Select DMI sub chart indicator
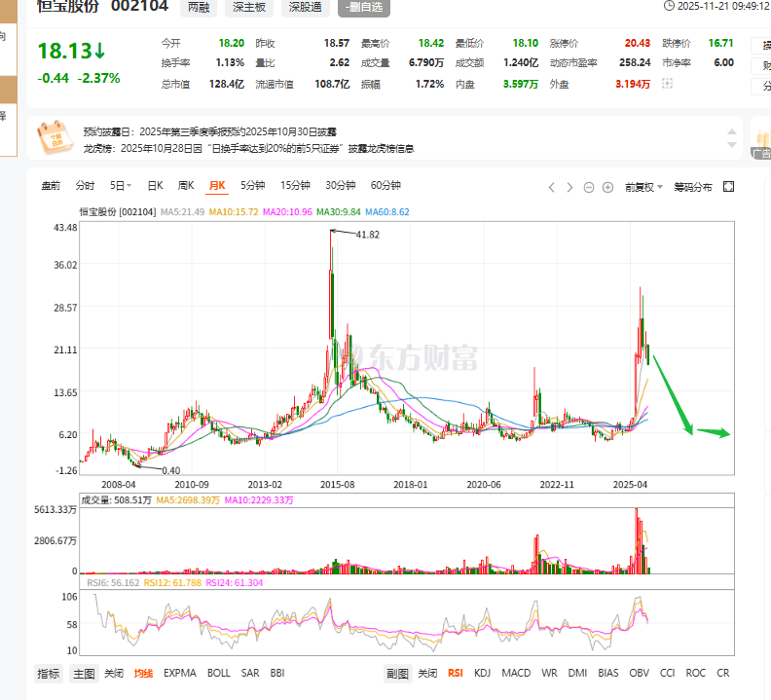Screen dimensions: 771x700 tap(577, 673)
